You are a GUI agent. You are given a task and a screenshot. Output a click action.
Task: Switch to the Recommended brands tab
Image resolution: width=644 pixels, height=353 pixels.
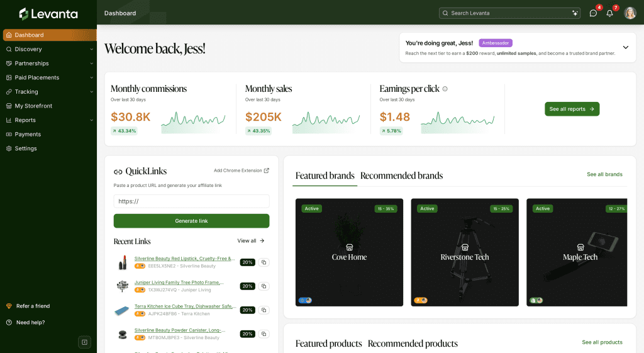[x=402, y=176]
